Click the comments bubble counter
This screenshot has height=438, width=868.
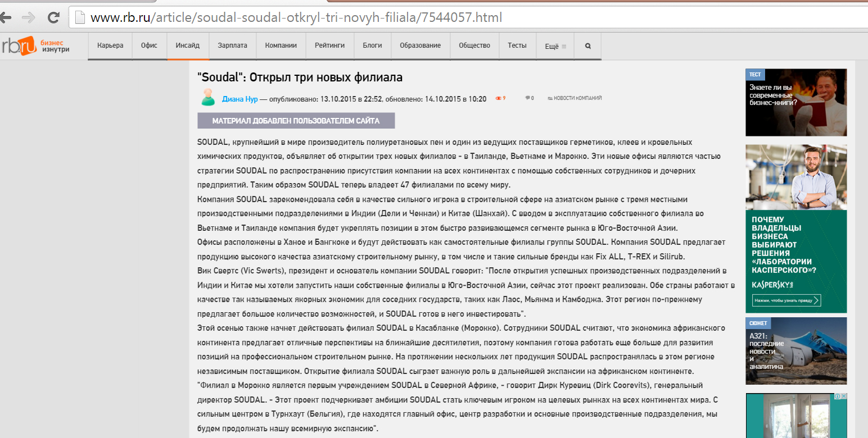click(529, 98)
